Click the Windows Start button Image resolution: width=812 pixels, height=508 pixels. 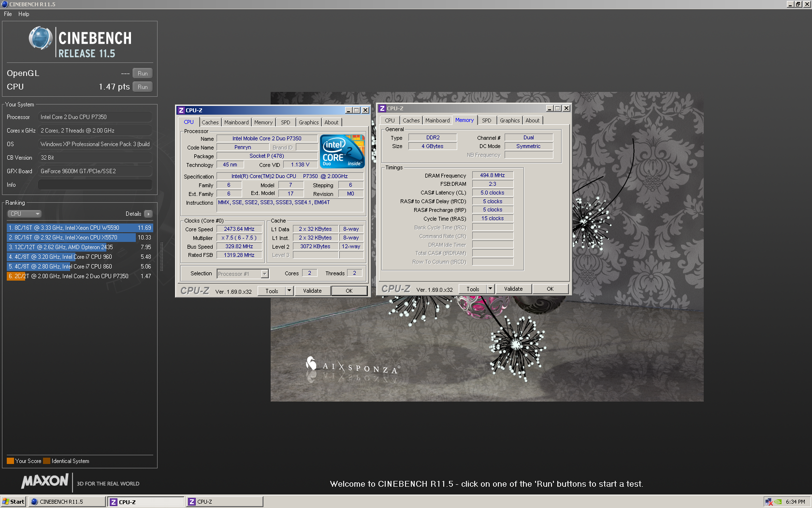coord(14,502)
